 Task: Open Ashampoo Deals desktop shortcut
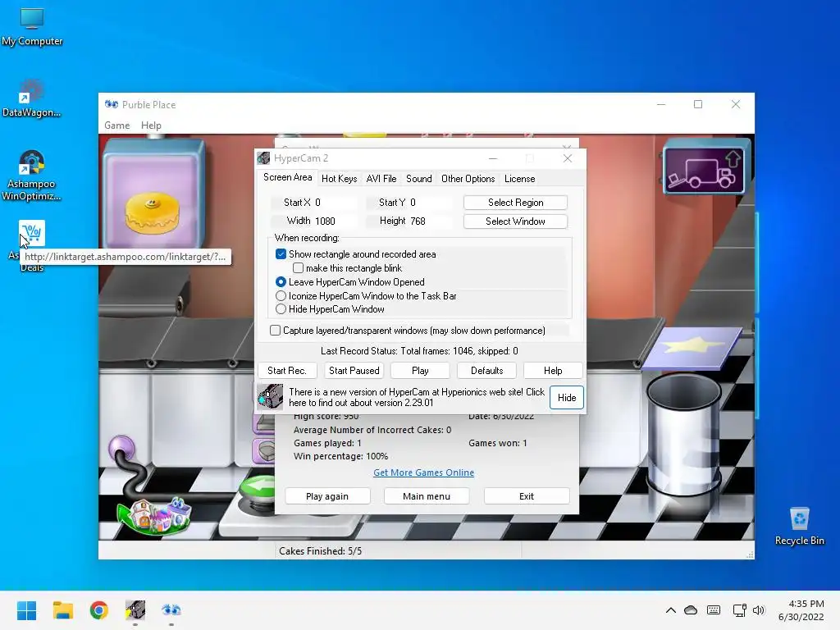[x=31, y=234]
